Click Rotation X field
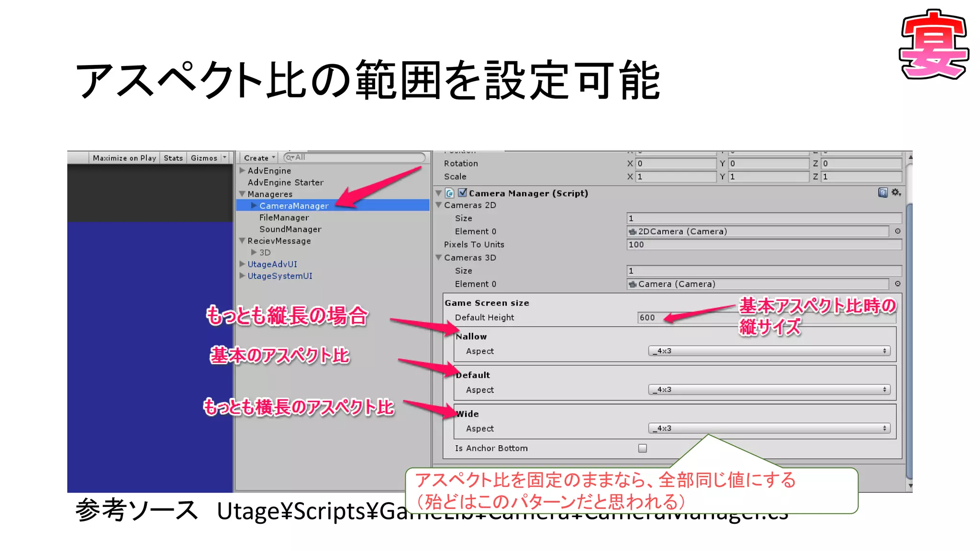This screenshot has width=980, height=551. pyautogui.click(x=676, y=164)
